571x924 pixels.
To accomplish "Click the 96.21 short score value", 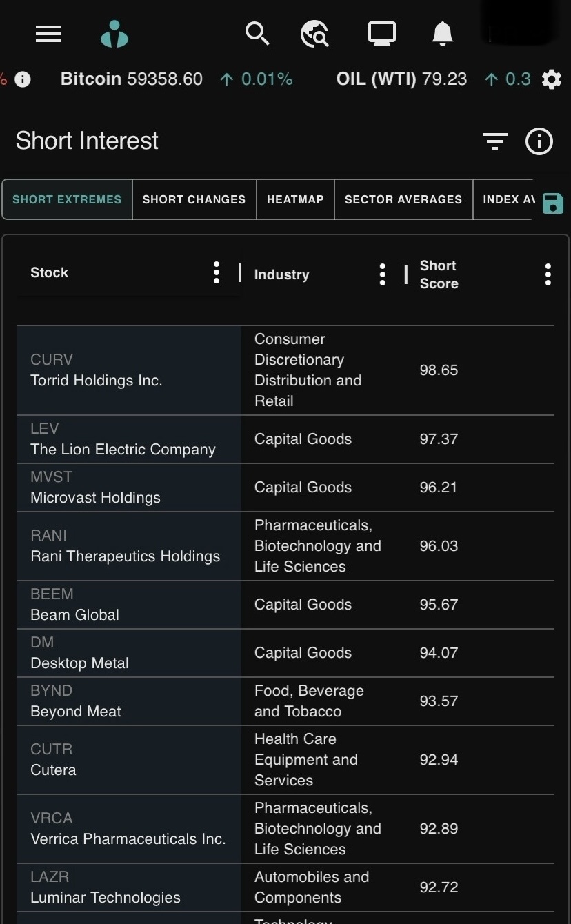I will tap(439, 488).
